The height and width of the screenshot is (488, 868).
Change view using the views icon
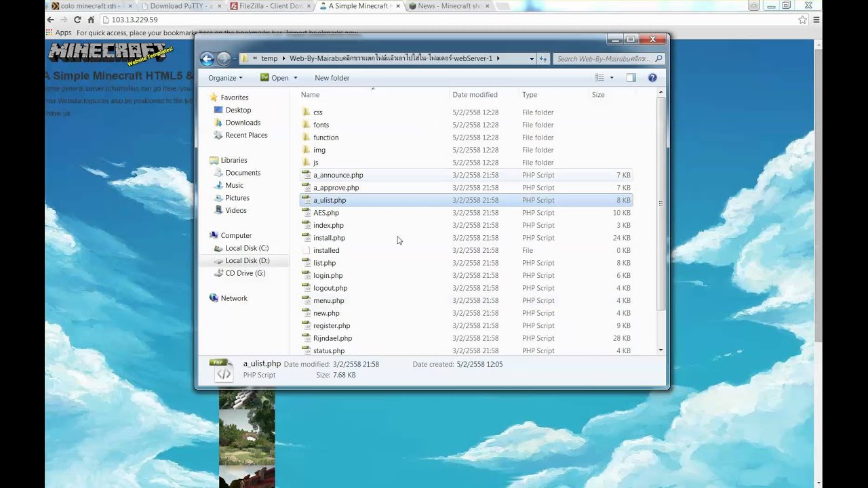pos(599,78)
